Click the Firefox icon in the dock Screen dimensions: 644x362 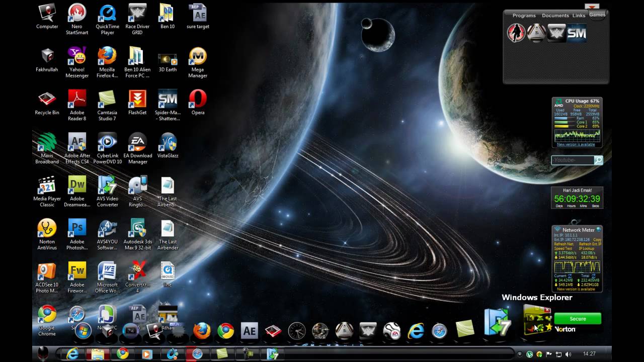(x=202, y=331)
